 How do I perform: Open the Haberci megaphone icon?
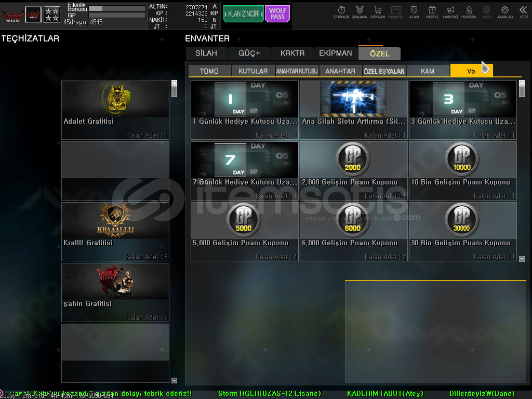(450, 12)
